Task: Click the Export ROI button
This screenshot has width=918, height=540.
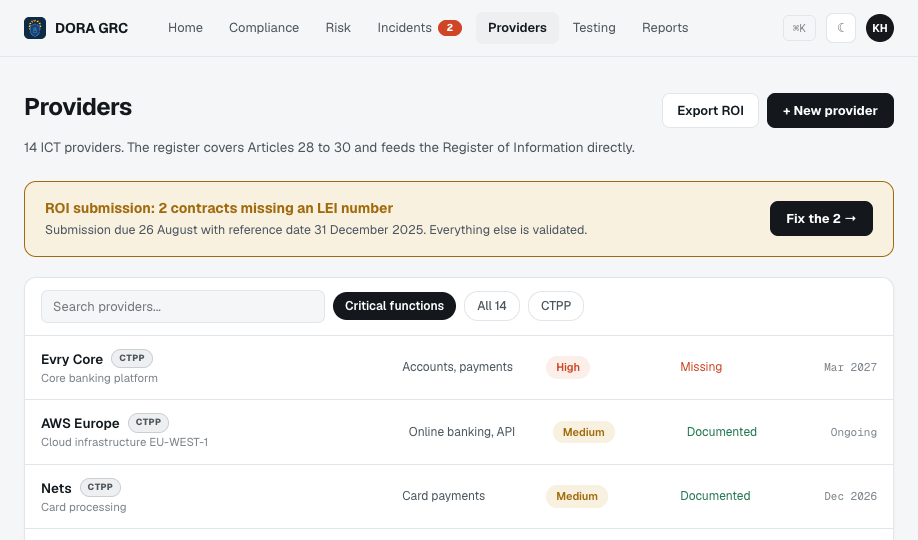Action: (710, 111)
